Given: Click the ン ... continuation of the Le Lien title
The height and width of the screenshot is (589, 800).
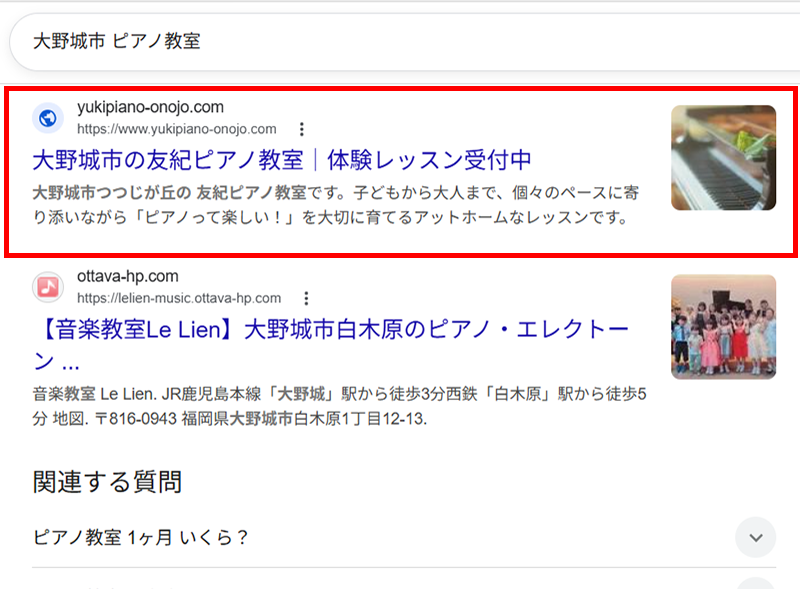Looking at the screenshot, I should [56, 361].
